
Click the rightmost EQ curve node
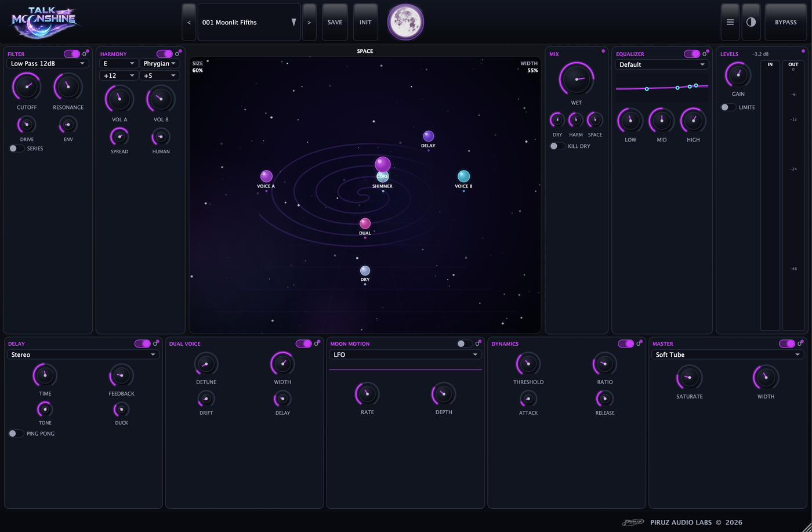[696, 85]
